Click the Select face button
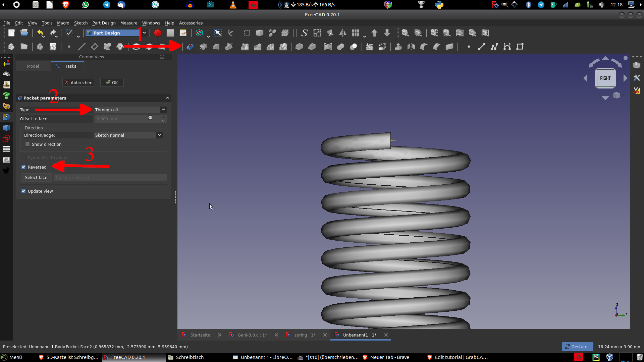The height and width of the screenshot is (362, 644). (36, 177)
